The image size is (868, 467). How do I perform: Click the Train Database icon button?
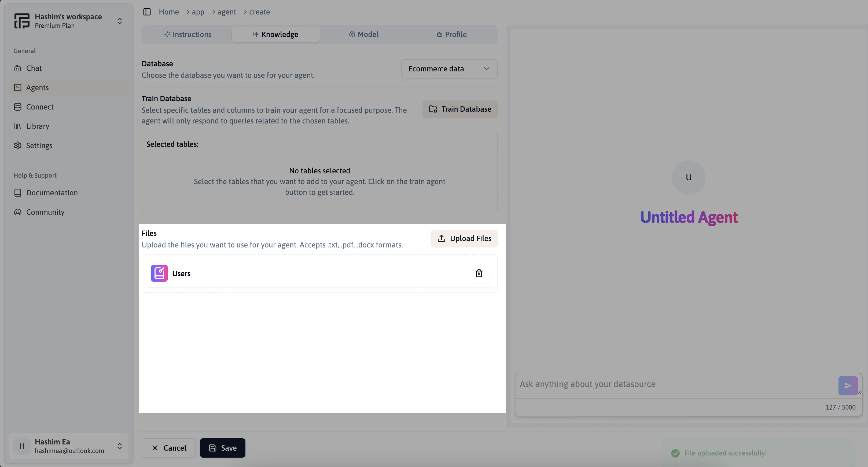point(434,109)
